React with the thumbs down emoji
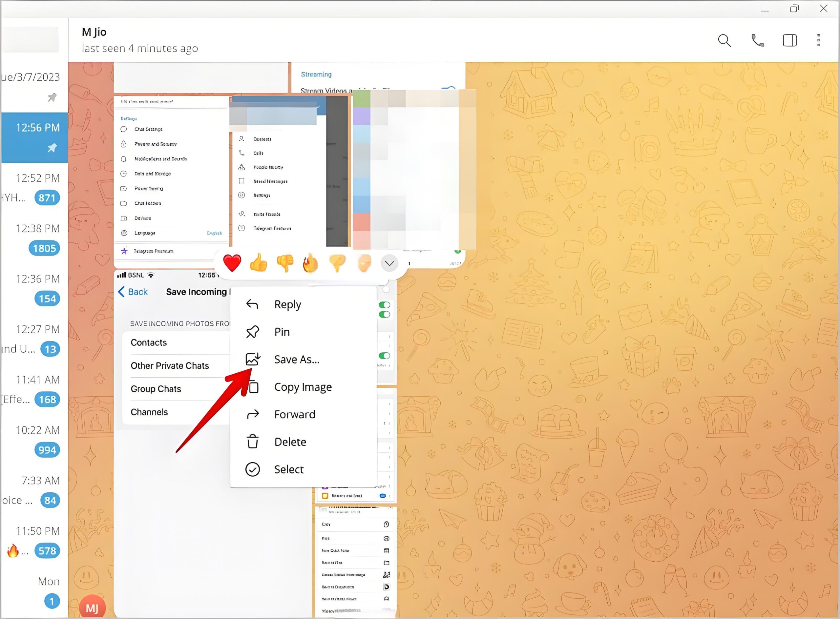Screen dimensions: 840x619 click(285, 263)
